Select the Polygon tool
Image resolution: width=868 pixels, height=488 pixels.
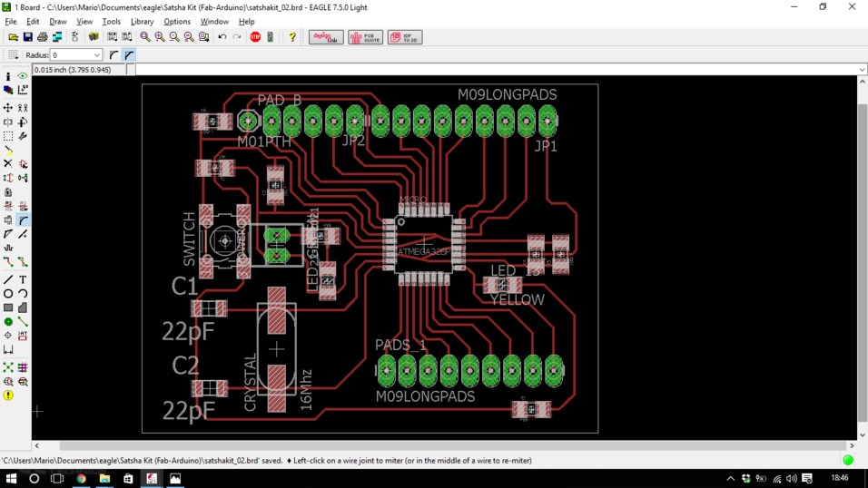23,307
